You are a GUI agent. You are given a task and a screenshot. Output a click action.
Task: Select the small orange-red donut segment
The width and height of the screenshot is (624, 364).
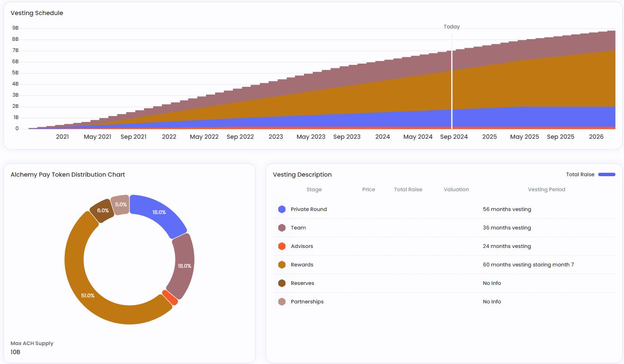pos(170,298)
